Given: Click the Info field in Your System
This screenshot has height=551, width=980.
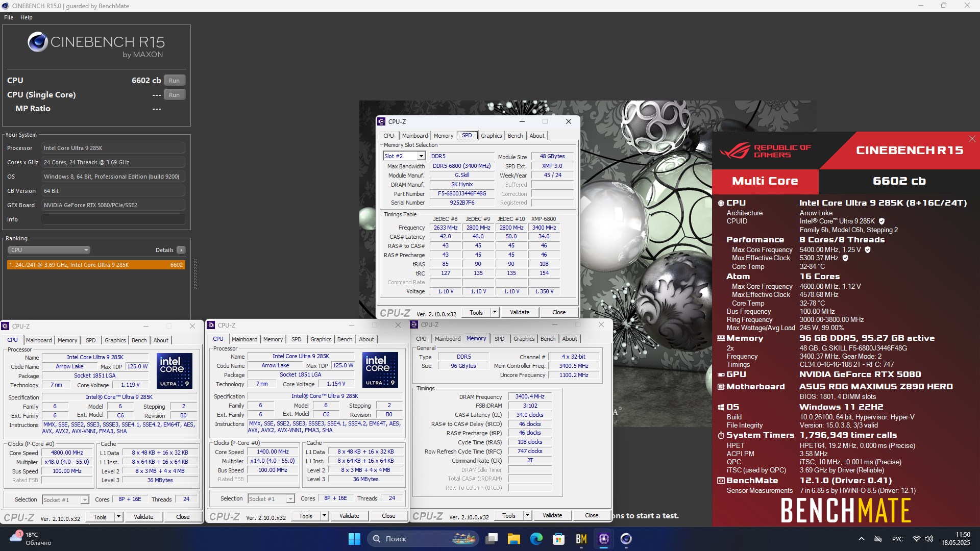Looking at the screenshot, I should point(113,219).
